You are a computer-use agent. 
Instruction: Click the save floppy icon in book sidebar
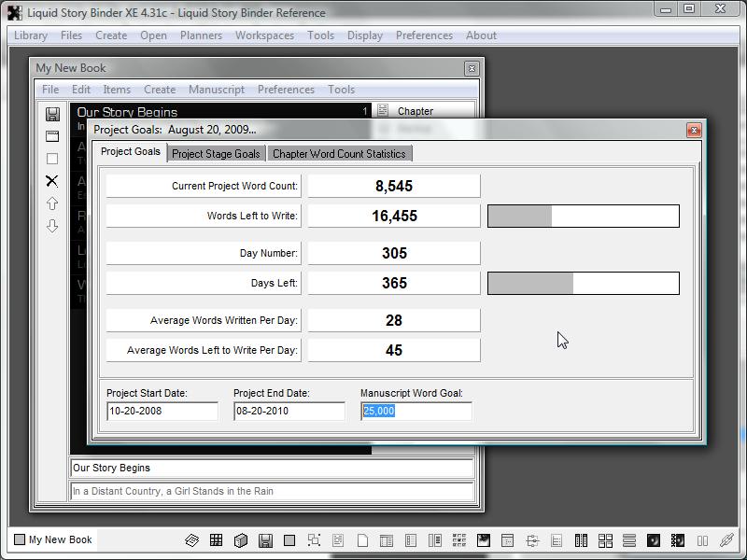[x=52, y=114]
